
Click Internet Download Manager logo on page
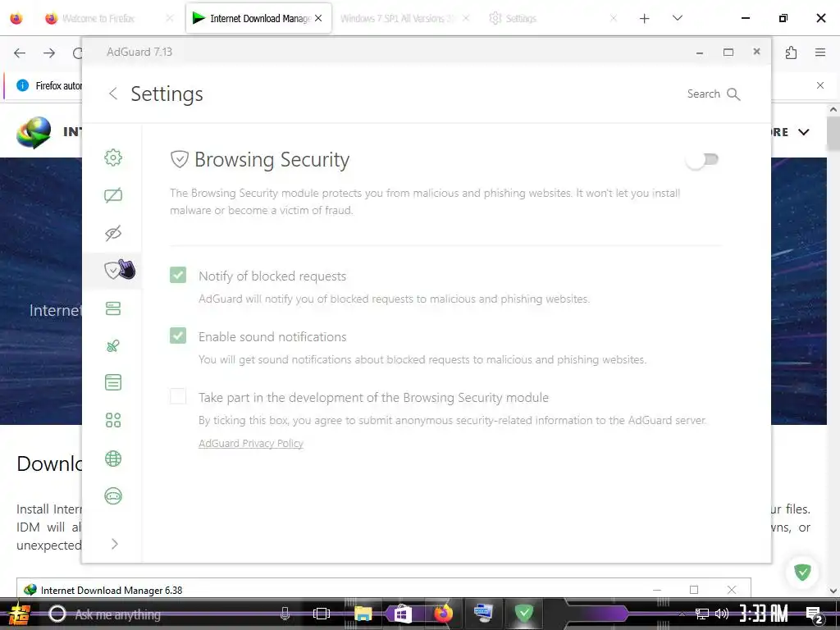(34, 132)
